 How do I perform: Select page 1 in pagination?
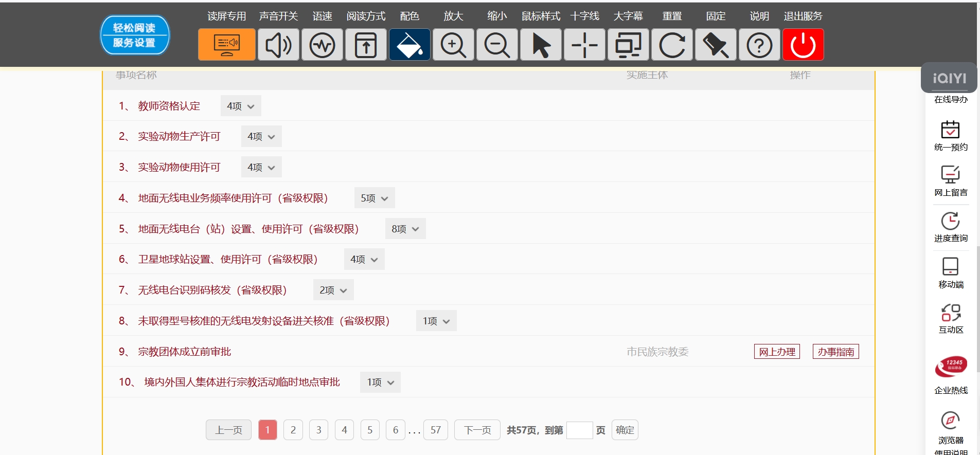point(268,430)
